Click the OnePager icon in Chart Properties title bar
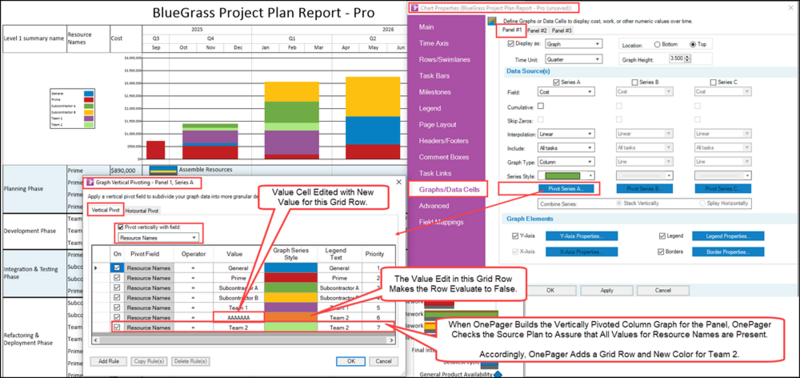This screenshot has height=378, width=800. point(415,8)
